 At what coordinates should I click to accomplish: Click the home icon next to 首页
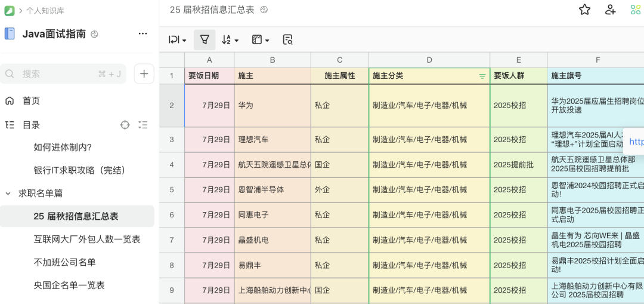coord(10,101)
